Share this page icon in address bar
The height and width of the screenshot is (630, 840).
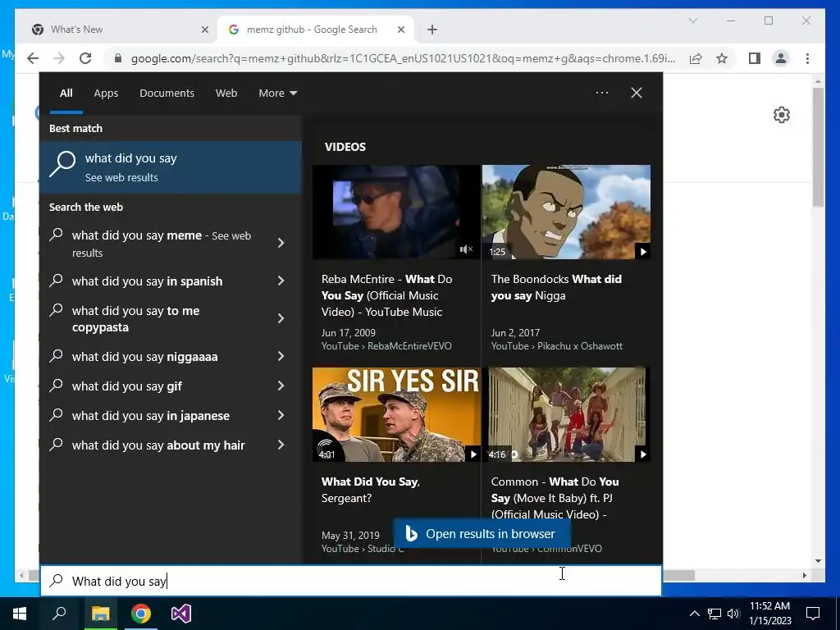(x=696, y=58)
